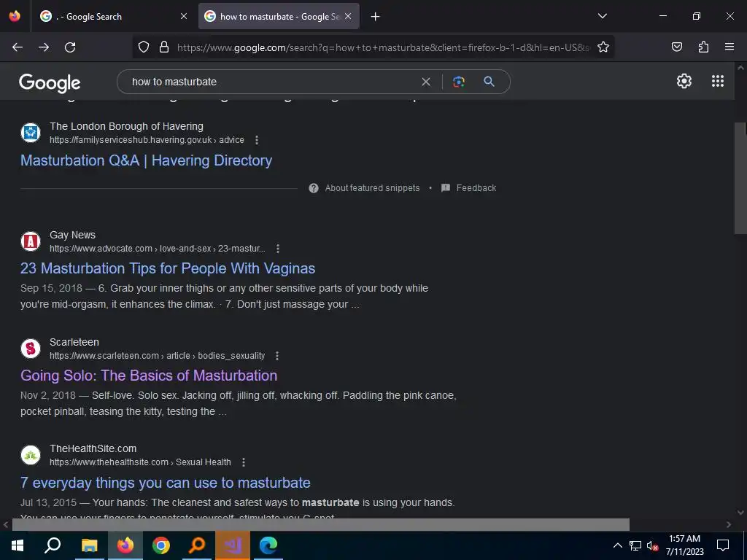Search by image with Google Lens
The image size is (747, 560).
tap(459, 82)
